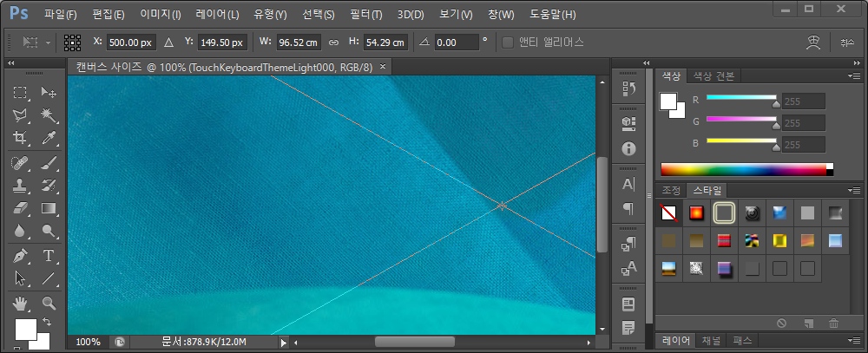Open the 필터(T) menu
The image size is (868, 353).
click(366, 15)
